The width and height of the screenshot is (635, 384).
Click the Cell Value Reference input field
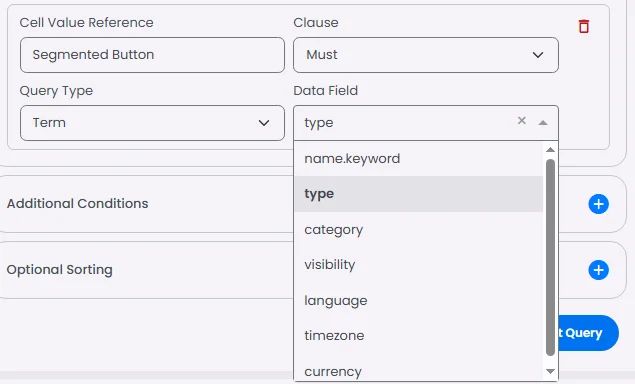coord(152,55)
